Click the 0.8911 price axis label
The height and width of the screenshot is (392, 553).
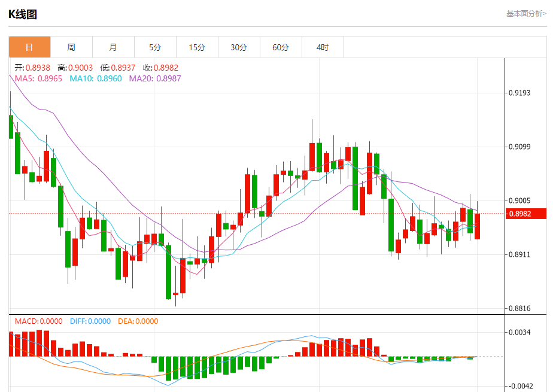coord(519,254)
